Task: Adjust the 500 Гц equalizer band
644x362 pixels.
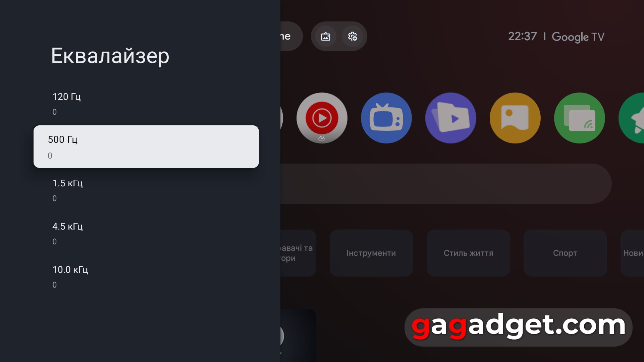Action: coord(146,146)
